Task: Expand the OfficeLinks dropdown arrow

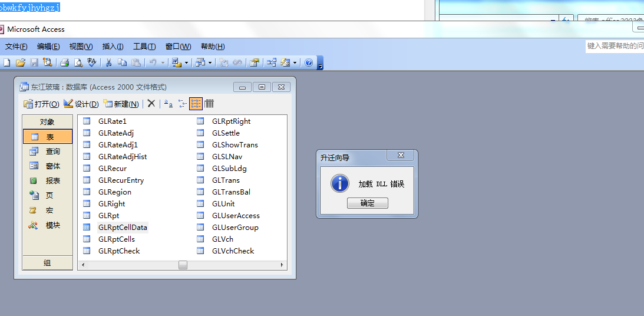Action: pyautogui.click(x=186, y=62)
